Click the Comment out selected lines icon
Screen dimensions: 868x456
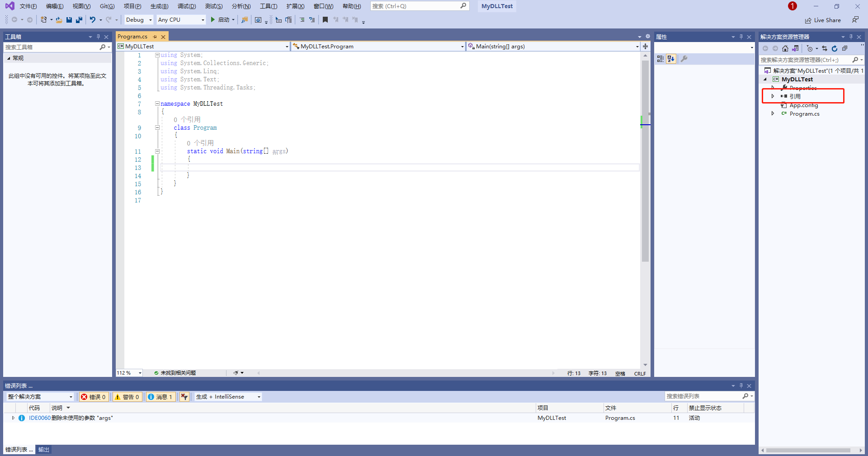point(302,19)
